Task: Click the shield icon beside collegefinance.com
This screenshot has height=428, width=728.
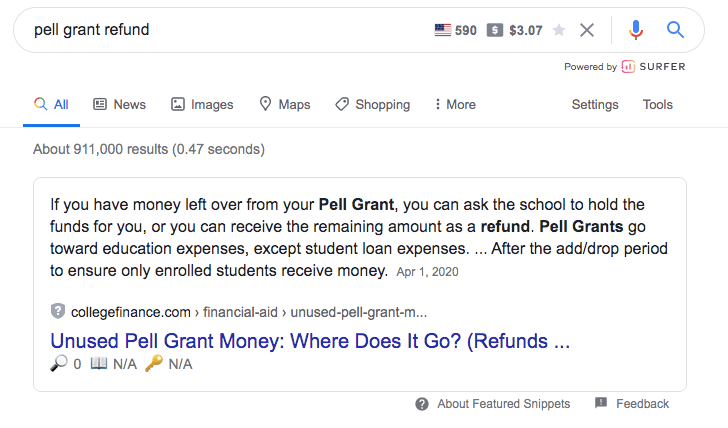Action: pos(57,310)
